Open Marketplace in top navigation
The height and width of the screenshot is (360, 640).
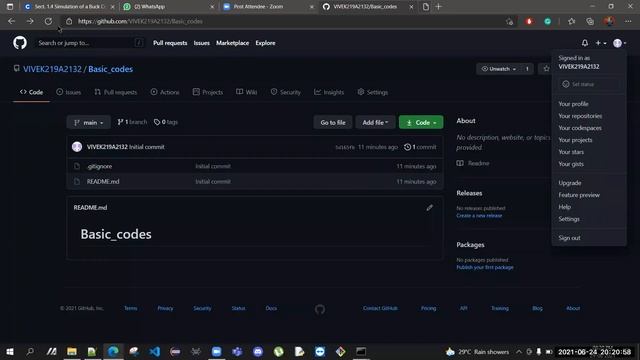(232, 43)
